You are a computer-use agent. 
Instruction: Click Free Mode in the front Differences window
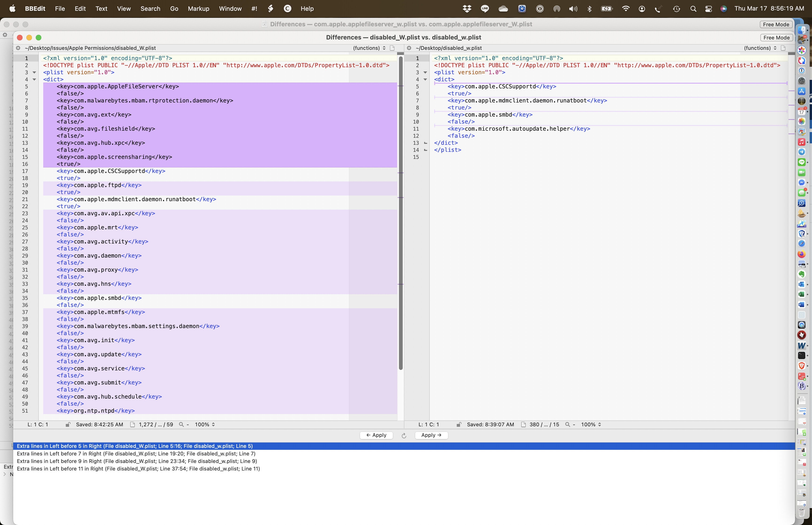pos(776,38)
